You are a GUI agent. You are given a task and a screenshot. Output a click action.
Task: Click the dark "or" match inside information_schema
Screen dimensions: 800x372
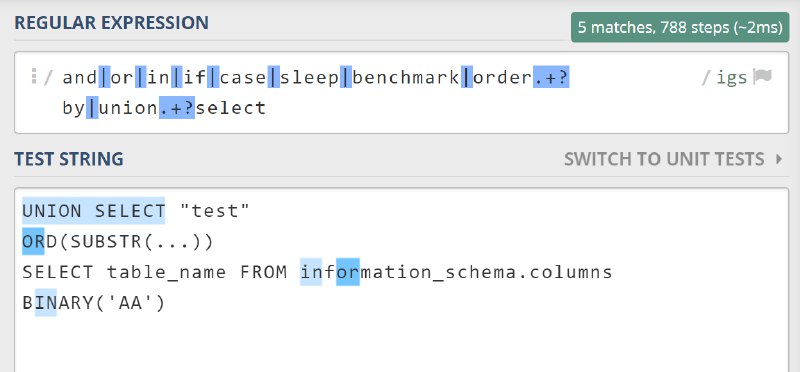348,272
